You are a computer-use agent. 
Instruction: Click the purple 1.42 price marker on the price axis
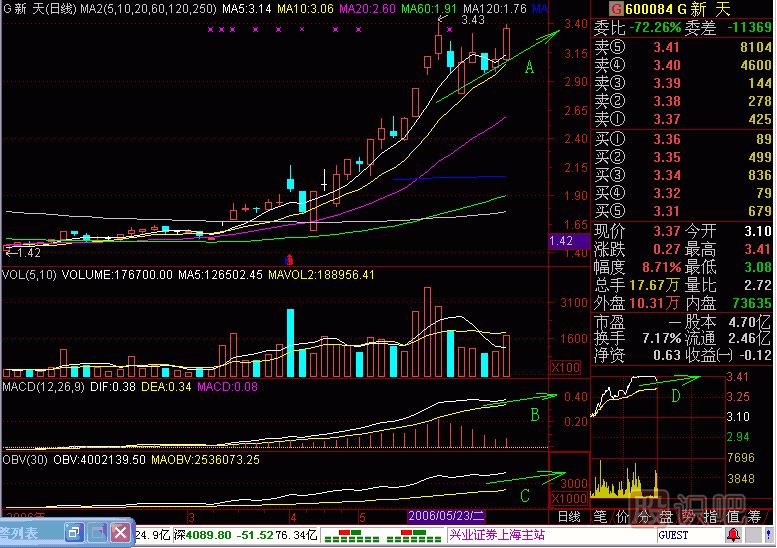(x=562, y=241)
